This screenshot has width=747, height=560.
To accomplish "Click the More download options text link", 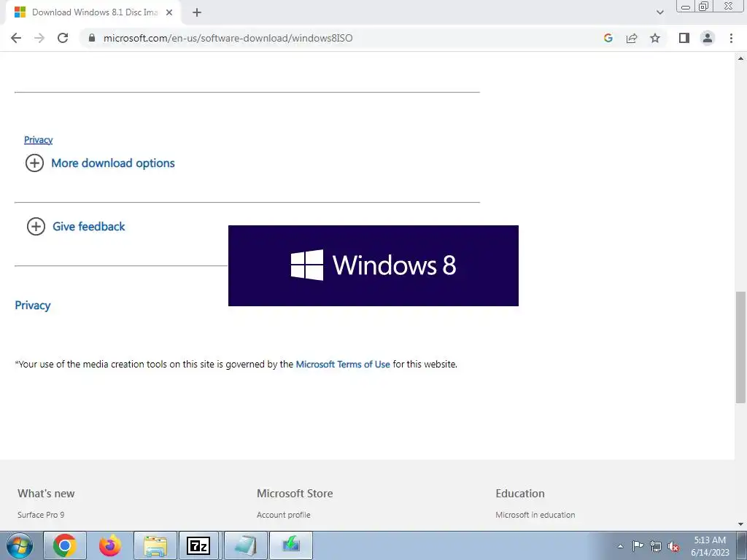I will pyautogui.click(x=113, y=163).
